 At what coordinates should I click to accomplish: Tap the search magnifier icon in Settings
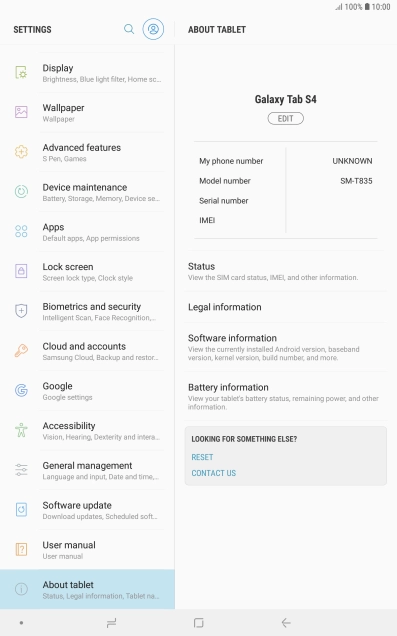tap(129, 29)
